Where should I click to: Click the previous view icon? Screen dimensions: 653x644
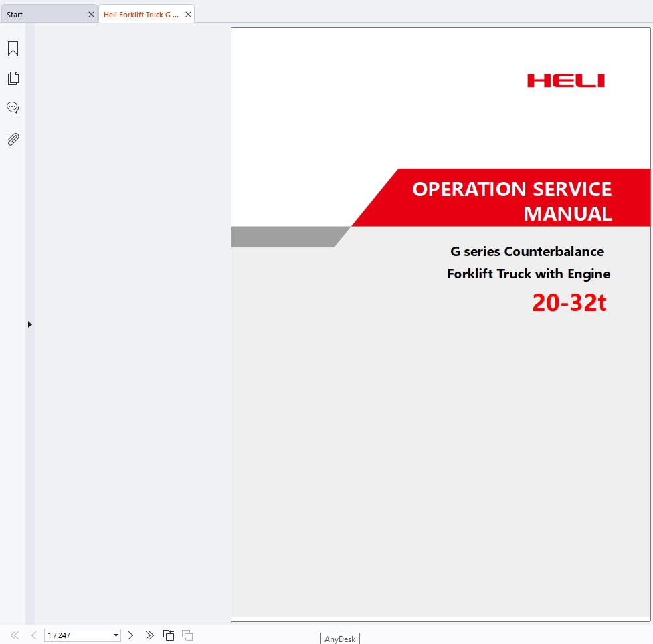pos(169,635)
